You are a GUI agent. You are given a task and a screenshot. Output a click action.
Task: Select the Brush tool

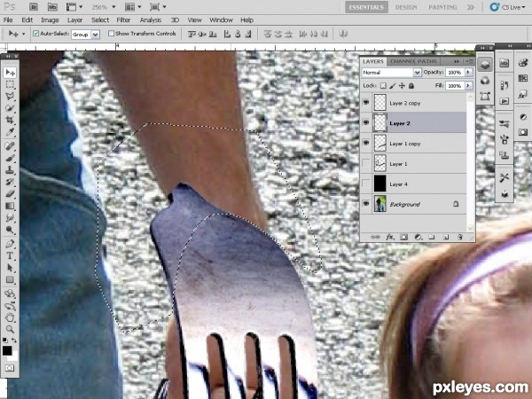[10, 158]
